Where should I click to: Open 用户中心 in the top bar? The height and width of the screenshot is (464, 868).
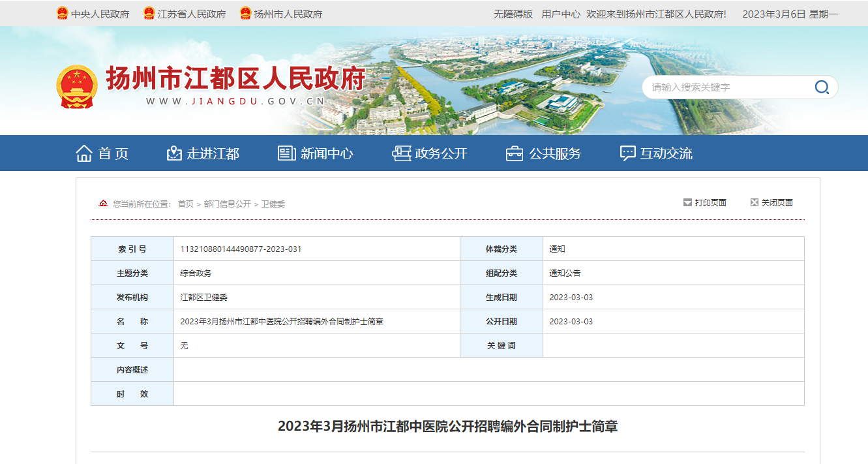coord(561,14)
